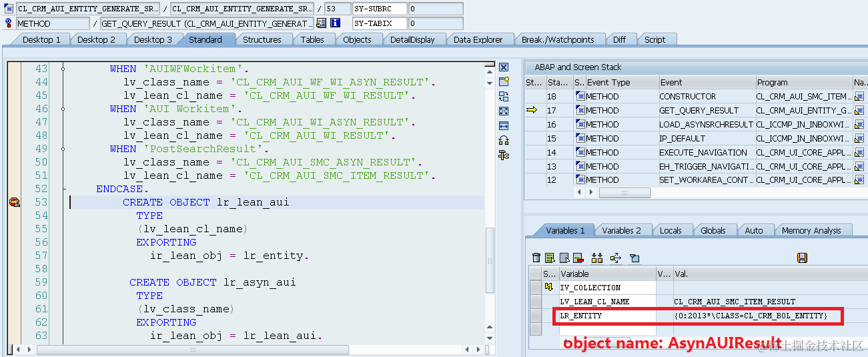Click the line number field showing 53
The image size is (868, 357).
point(338,9)
